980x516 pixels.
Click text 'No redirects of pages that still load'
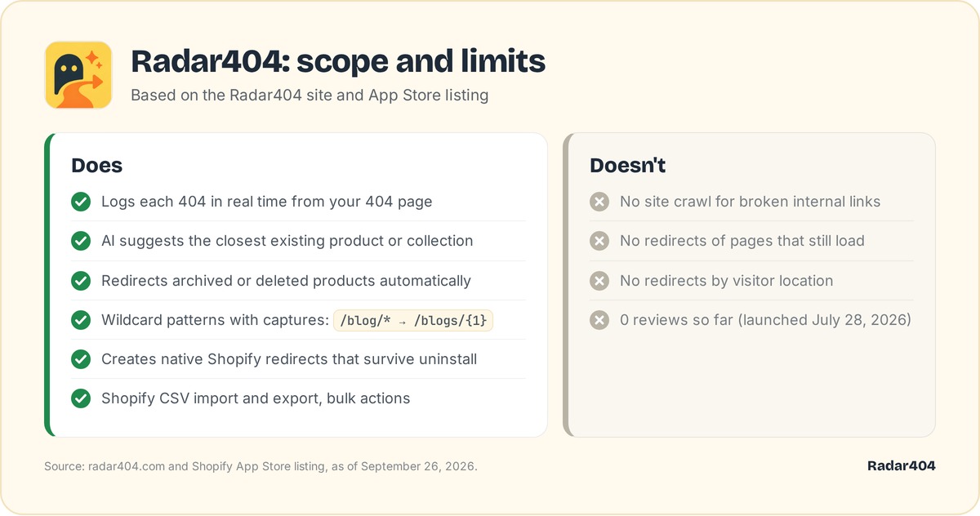point(742,241)
